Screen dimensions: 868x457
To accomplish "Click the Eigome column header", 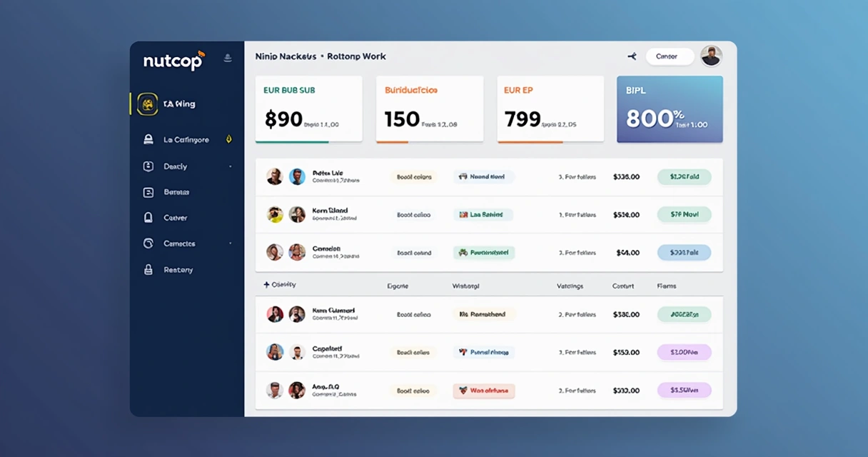I will tap(398, 286).
